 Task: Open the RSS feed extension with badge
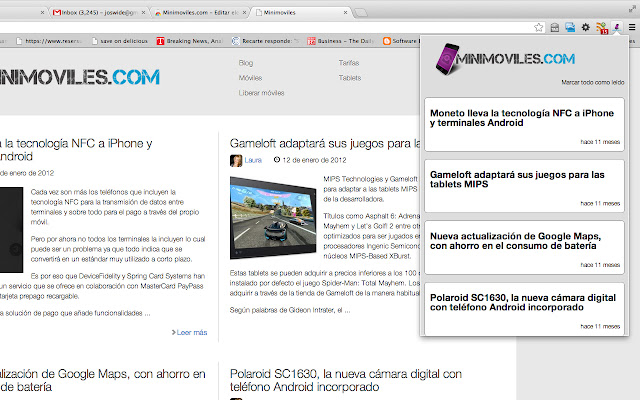point(602,28)
